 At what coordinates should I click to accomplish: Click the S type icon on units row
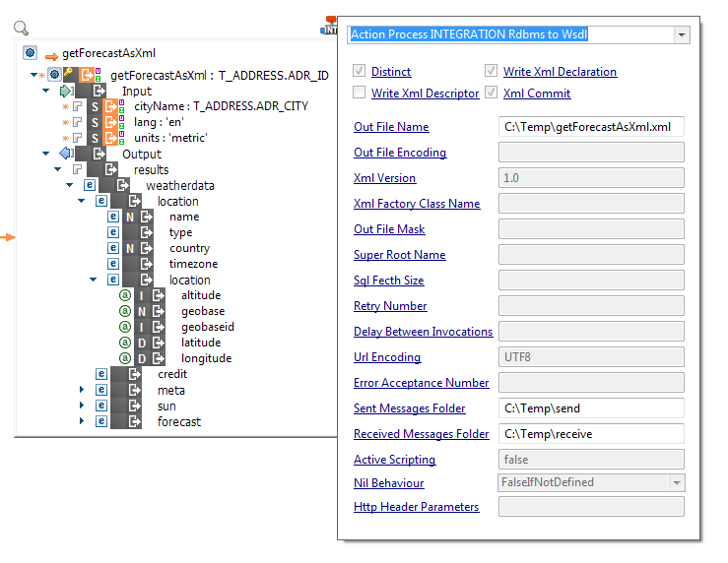coord(95,138)
